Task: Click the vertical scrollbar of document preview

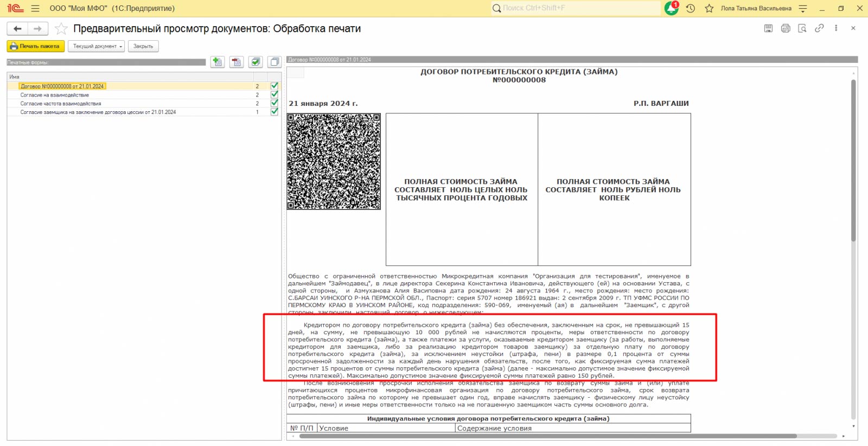Action: pos(853,161)
